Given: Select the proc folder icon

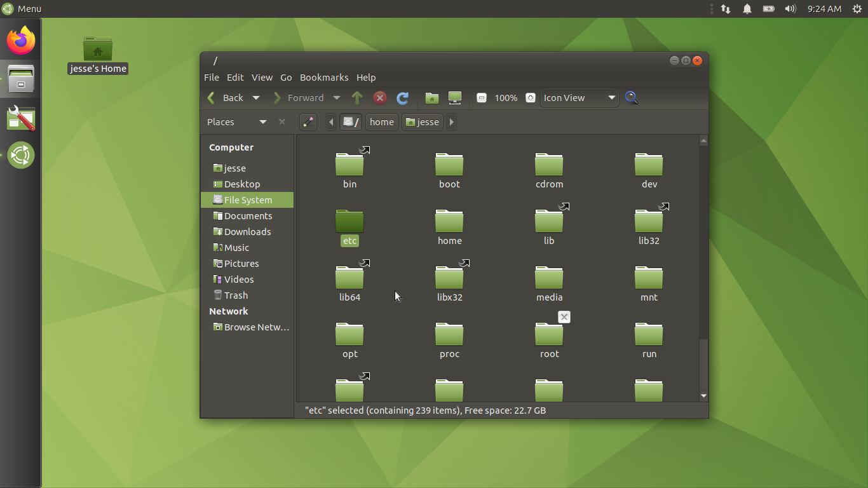Looking at the screenshot, I should (x=449, y=334).
